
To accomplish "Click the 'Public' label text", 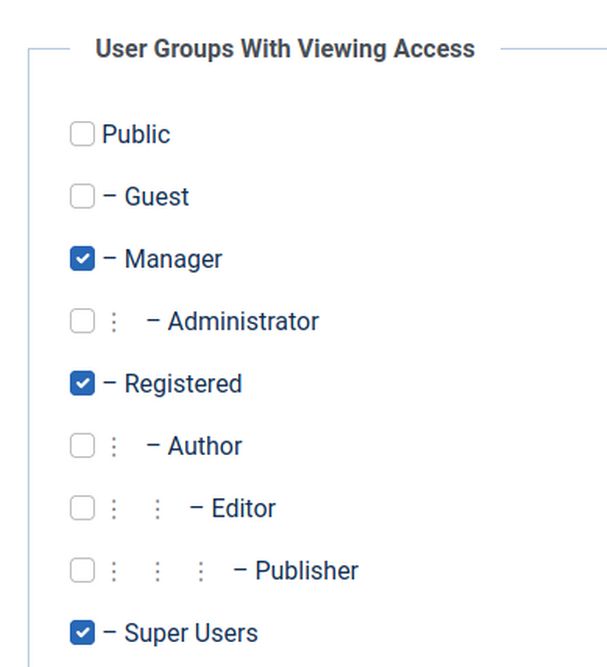I will click(x=136, y=134).
